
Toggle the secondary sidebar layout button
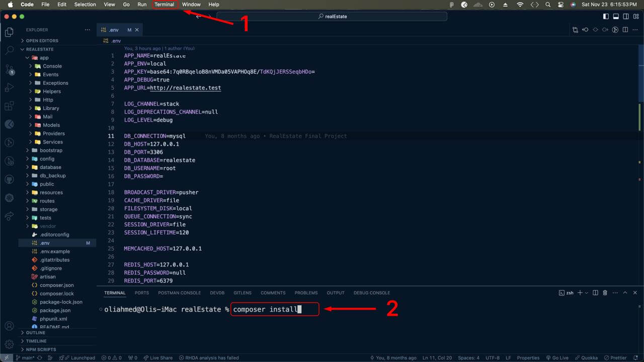pyautogui.click(x=625, y=17)
